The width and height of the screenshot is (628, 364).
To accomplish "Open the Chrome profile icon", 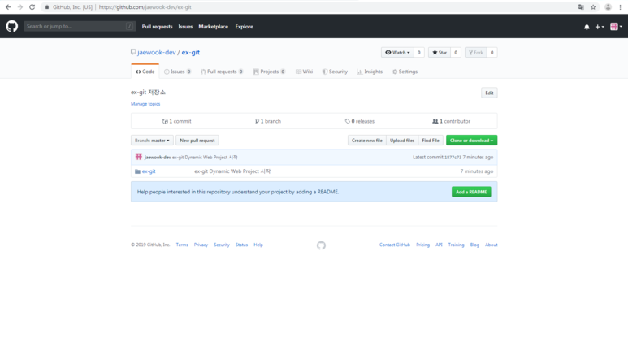I will (x=608, y=7).
